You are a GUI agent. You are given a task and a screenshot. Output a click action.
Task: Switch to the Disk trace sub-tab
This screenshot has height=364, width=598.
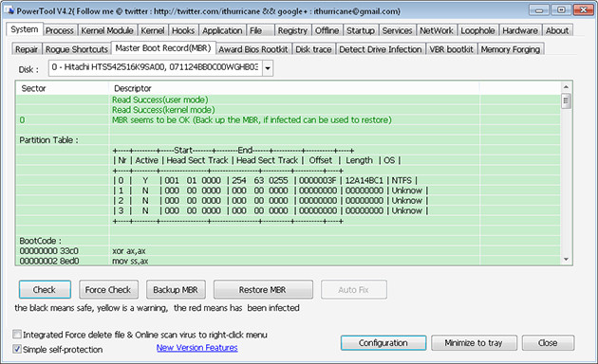(313, 49)
